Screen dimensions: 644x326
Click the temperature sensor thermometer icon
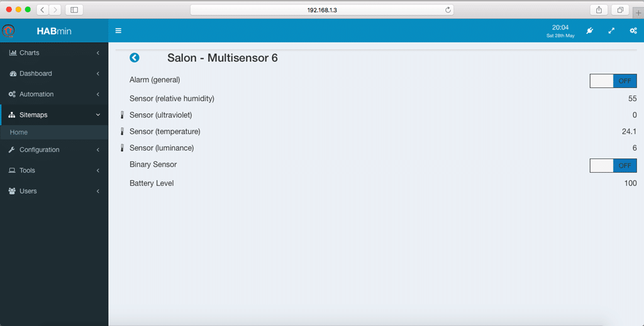click(122, 131)
